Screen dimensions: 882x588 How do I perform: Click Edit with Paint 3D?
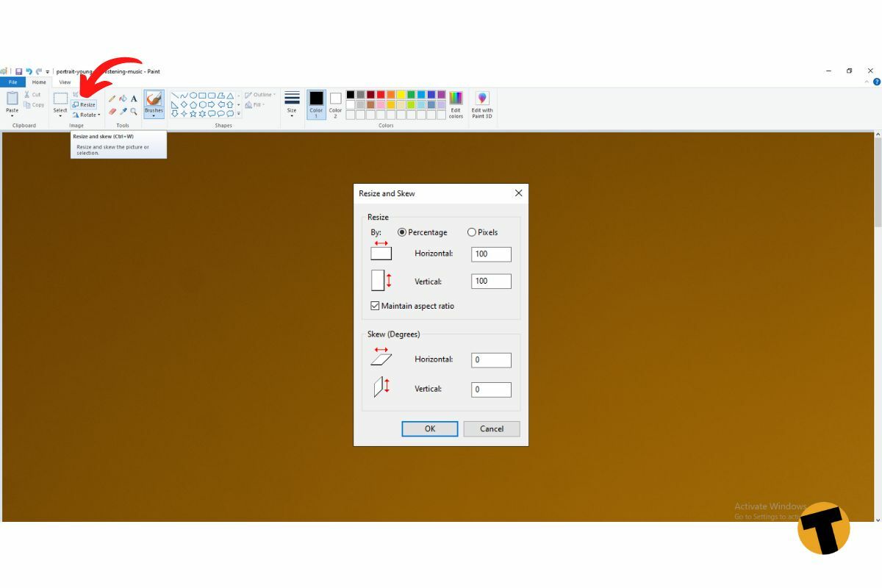(481, 104)
